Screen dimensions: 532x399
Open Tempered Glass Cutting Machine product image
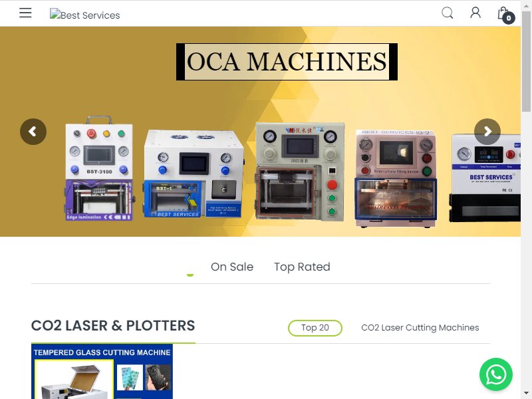click(x=102, y=372)
